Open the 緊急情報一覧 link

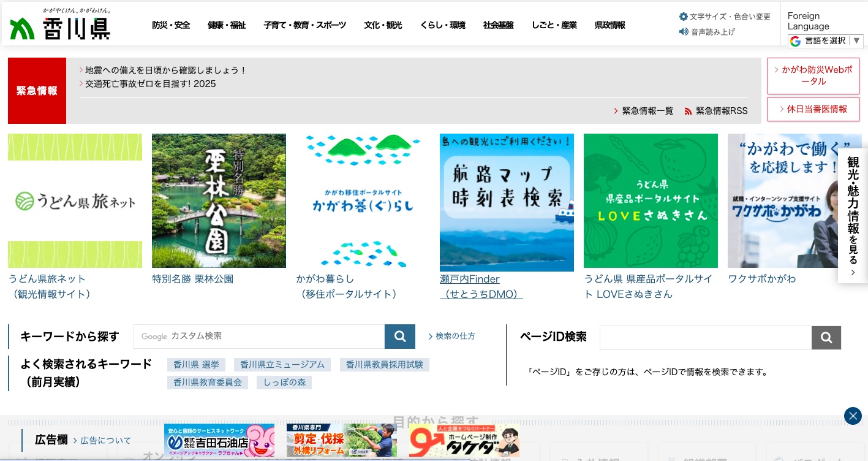(x=647, y=111)
